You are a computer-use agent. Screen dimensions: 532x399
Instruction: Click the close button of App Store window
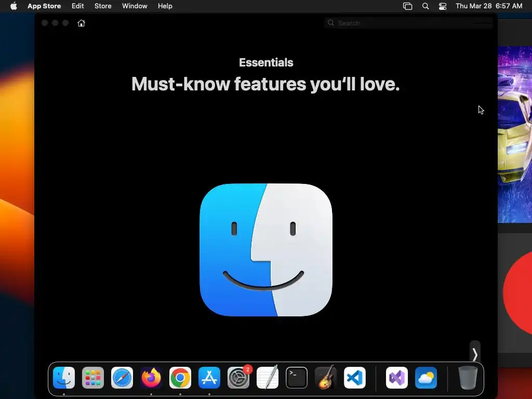45,23
